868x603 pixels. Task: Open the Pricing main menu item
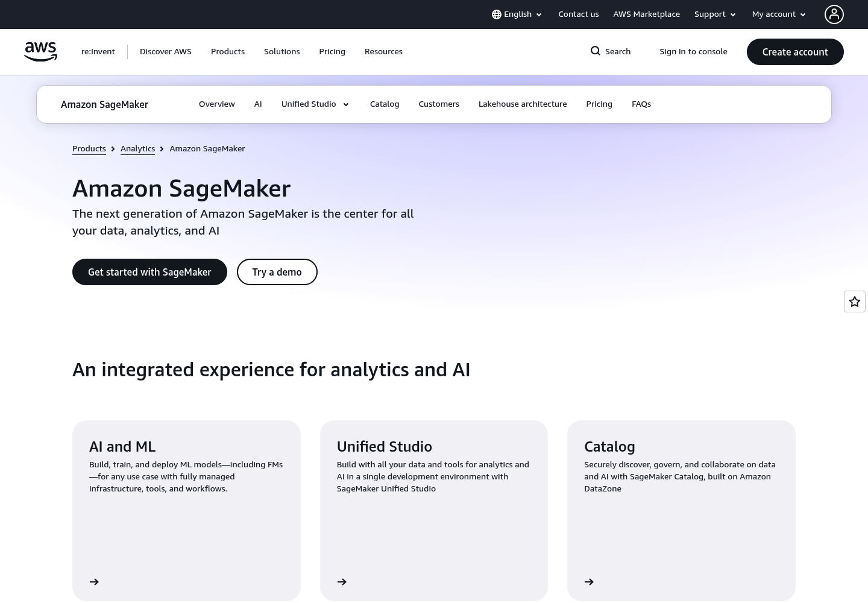(332, 52)
